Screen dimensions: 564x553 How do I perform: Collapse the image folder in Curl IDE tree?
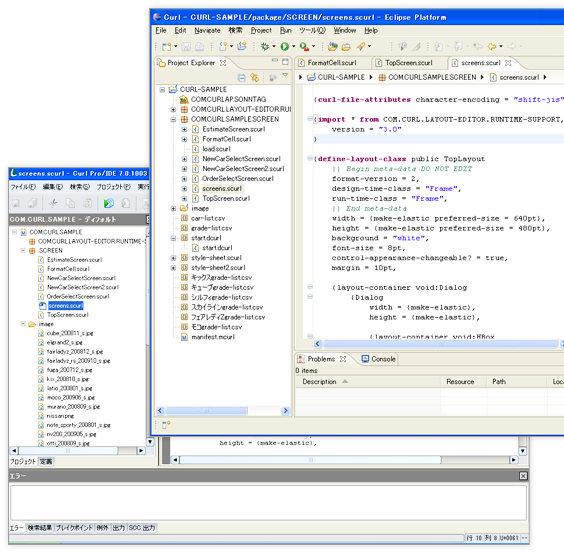[x=23, y=324]
